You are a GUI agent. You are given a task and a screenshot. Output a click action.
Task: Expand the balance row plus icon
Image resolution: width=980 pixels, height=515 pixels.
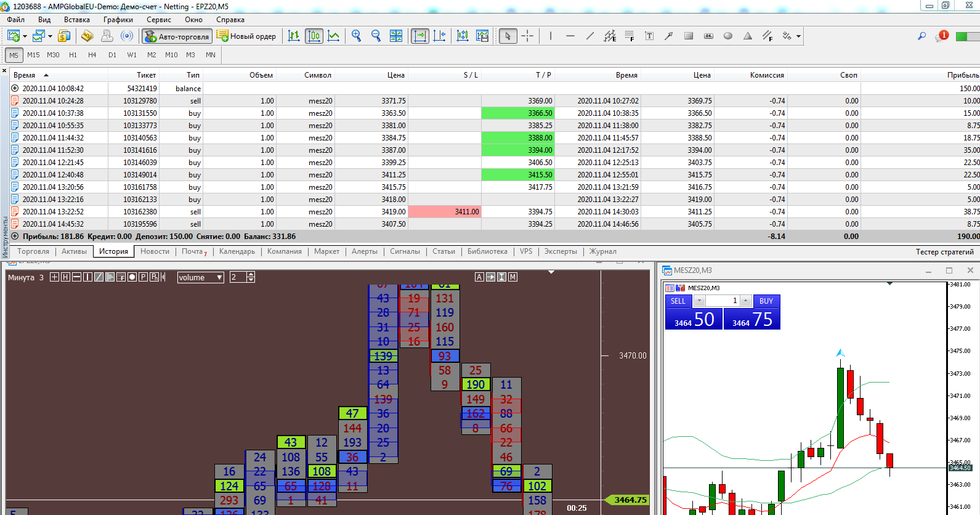coord(15,88)
